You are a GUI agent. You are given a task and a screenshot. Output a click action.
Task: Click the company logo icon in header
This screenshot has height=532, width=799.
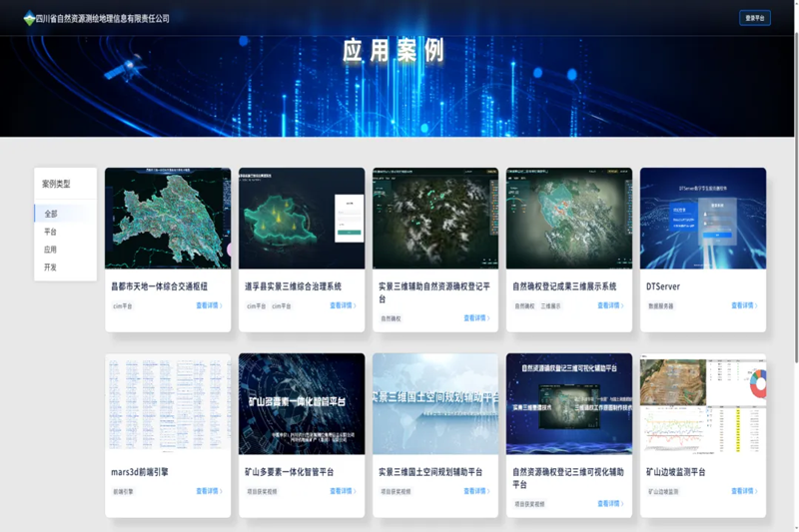click(29, 18)
